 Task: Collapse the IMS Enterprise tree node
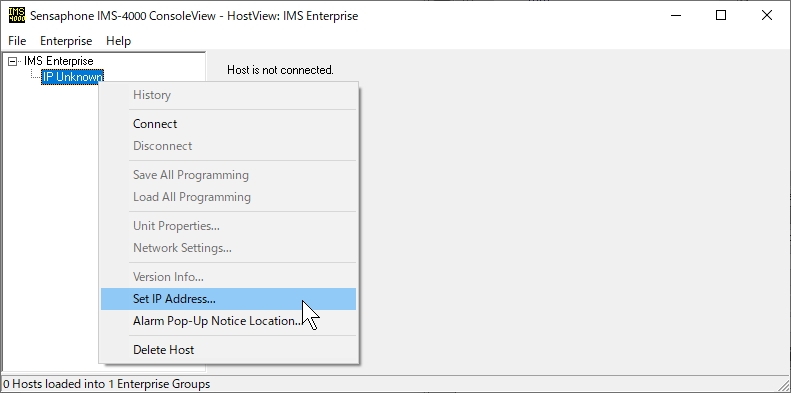[x=13, y=62]
